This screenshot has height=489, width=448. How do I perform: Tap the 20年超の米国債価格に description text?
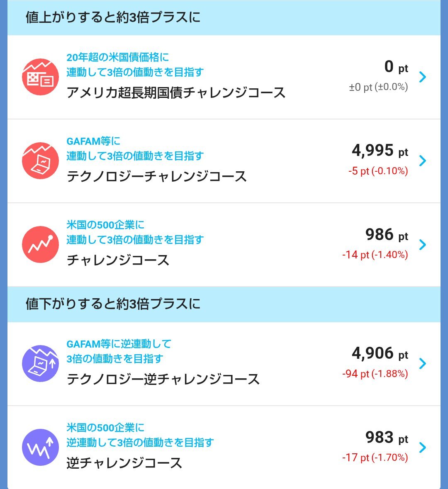(118, 57)
